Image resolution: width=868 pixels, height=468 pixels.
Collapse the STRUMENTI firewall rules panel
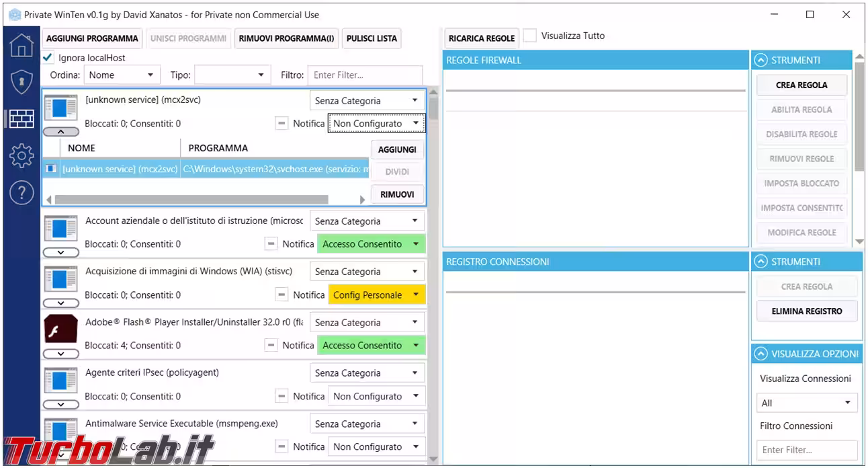tap(761, 61)
